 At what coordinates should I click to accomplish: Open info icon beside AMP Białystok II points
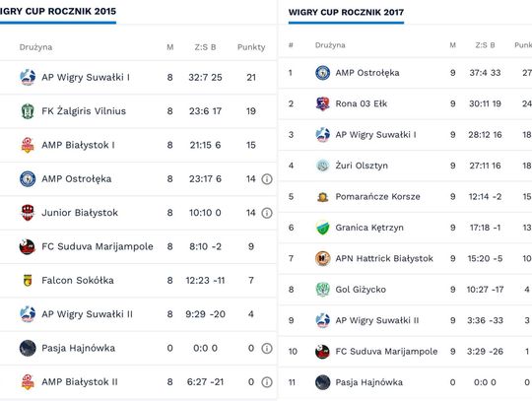267,382
